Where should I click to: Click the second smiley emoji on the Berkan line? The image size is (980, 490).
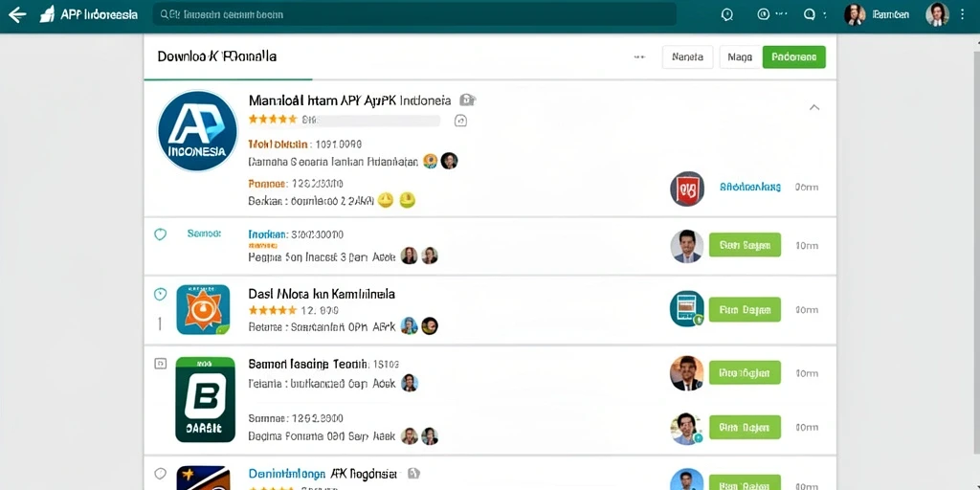tap(408, 200)
